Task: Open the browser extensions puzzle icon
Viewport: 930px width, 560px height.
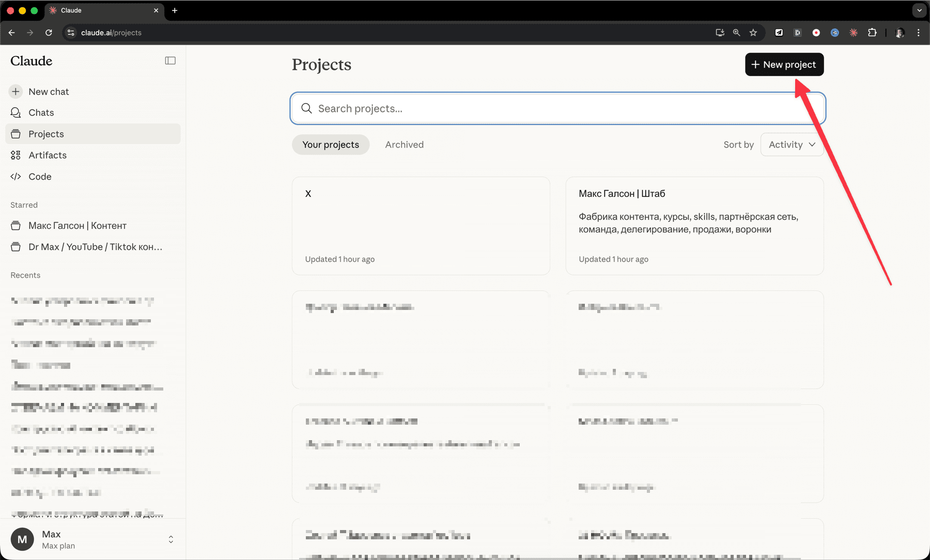Action: pyautogui.click(x=872, y=33)
